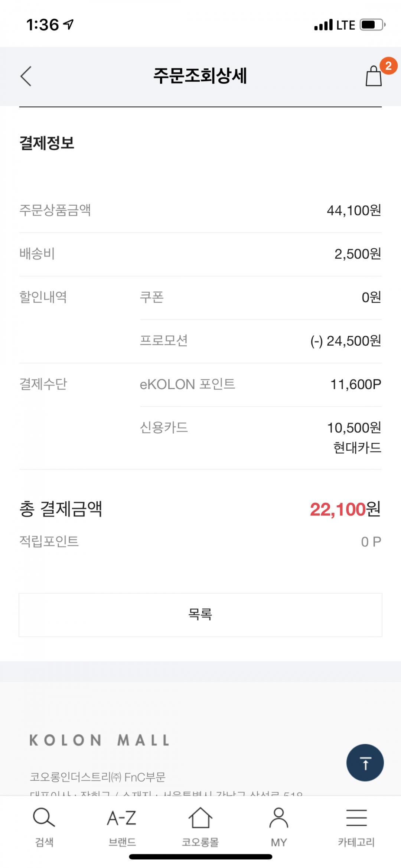Tap the 총 결제금액 22,100원 amount
The width and height of the screenshot is (401, 868).
pos(345,509)
